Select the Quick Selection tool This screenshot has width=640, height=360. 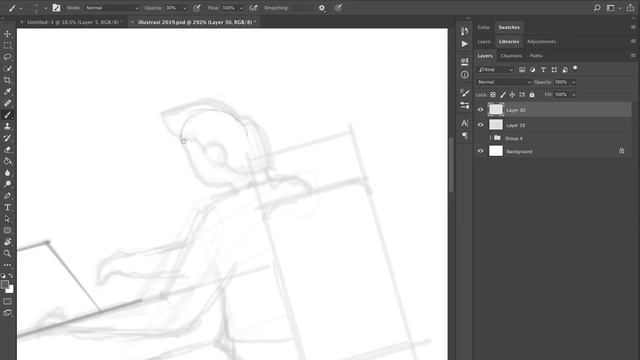tap(7, 69)
